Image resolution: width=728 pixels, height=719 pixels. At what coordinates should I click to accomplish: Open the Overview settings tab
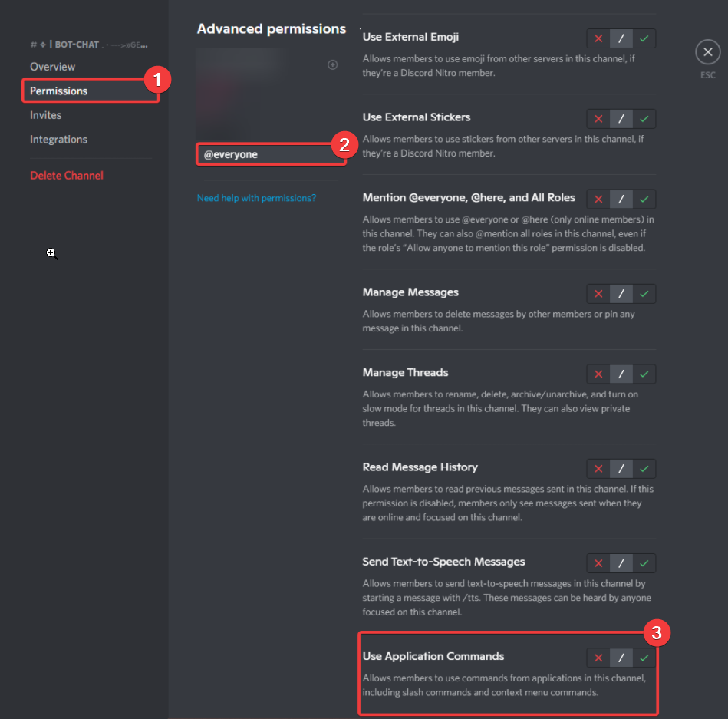coord(52,67)
